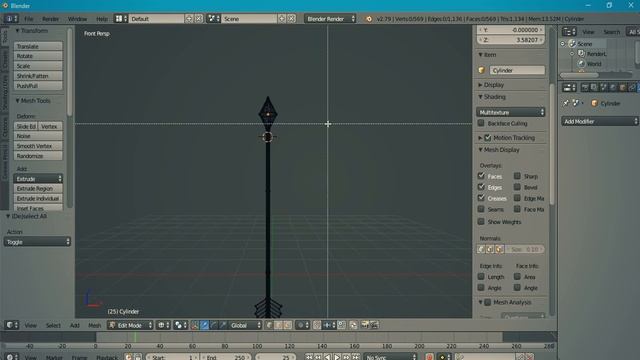Open the Info editor type selector icon
The width and height of the screenshot is (640, 360).
[x=11, y=18]
